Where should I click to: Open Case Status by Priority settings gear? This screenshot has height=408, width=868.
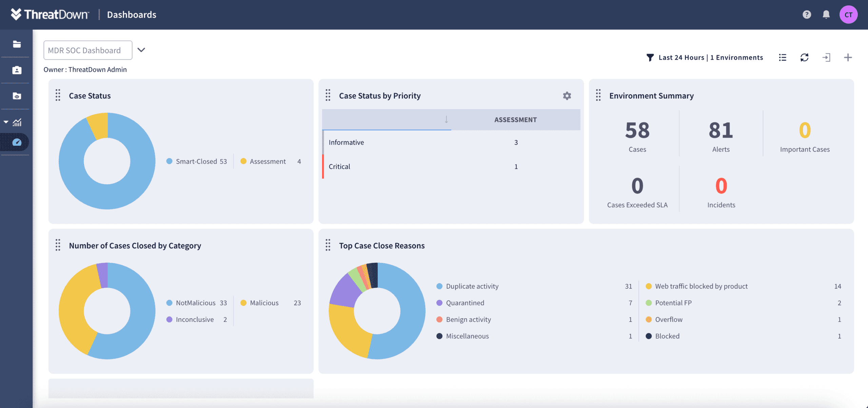point(567,96)
